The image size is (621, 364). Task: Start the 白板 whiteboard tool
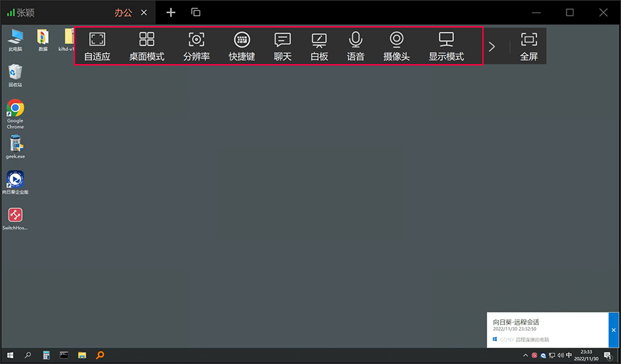click(319, 46)
